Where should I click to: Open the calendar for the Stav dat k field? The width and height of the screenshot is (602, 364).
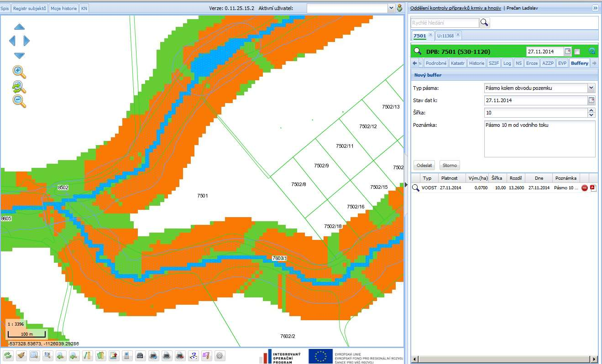point(592,100)
